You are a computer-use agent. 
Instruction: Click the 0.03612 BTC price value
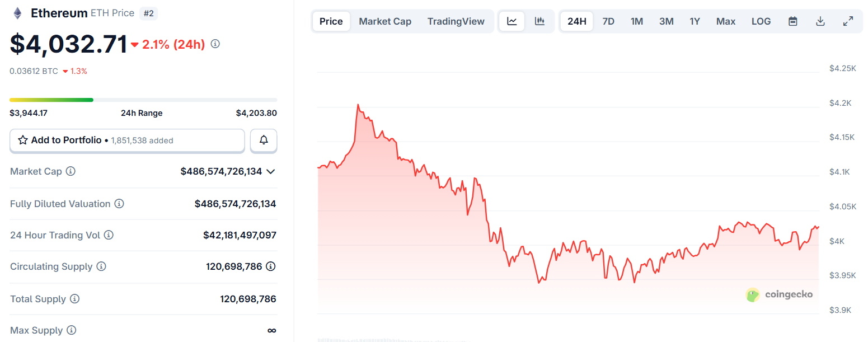34,71
